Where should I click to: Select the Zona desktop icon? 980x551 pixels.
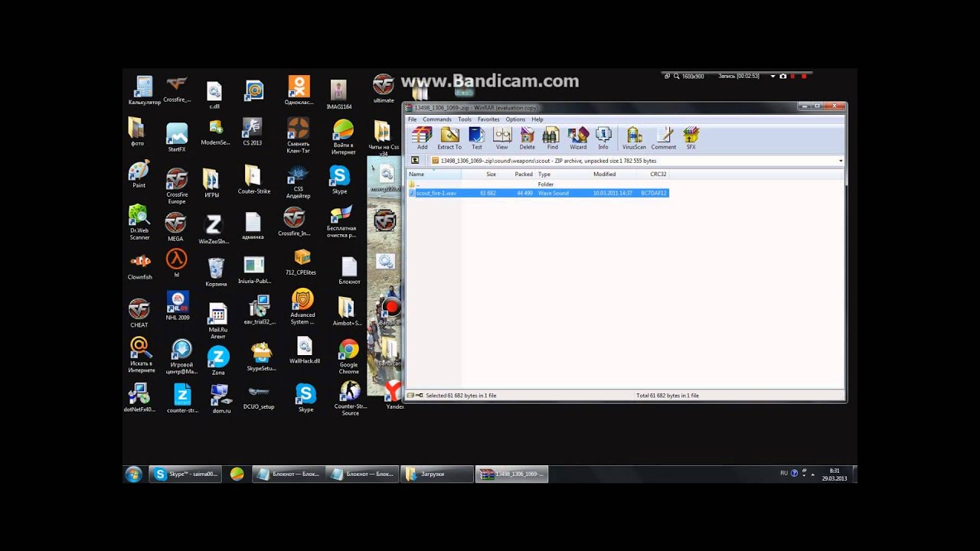[218, 361]
